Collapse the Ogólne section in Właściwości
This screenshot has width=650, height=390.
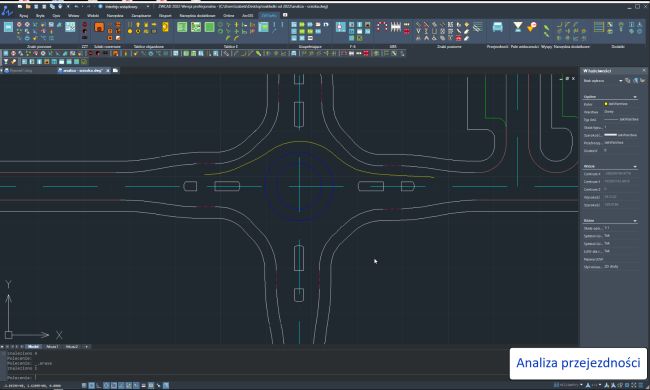pyautogui.click(x=635, y=97)
